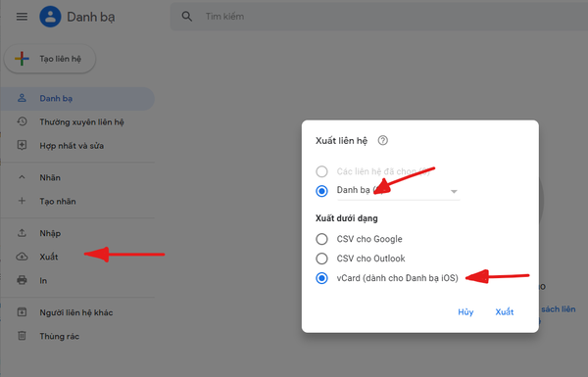Viewport: 588px width, 377px height.
Task: Click the Nhãn section label
Action: (x=50, y=177)
